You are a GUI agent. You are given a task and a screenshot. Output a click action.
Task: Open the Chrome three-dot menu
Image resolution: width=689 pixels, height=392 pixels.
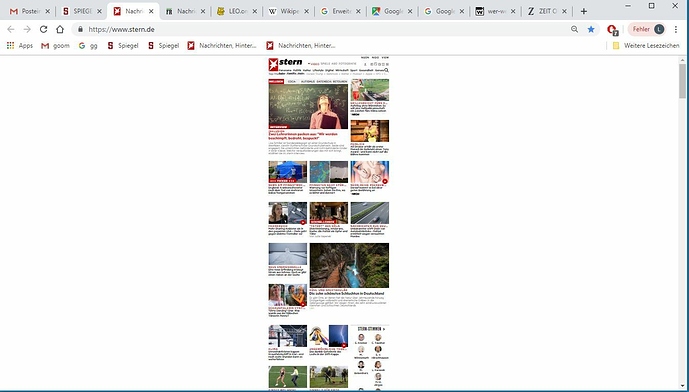click(676, 29)
